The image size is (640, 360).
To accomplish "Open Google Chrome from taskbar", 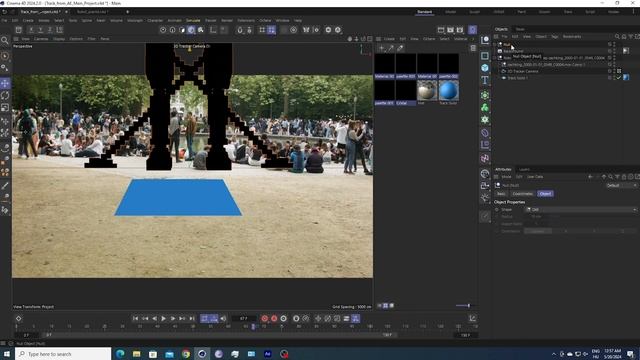I will (186, 354).
